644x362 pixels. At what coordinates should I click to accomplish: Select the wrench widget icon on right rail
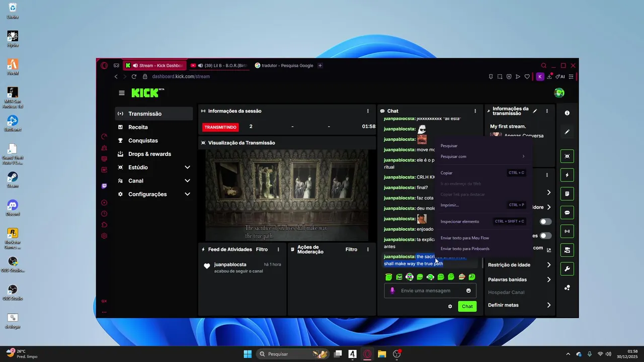tap(567, 268)
